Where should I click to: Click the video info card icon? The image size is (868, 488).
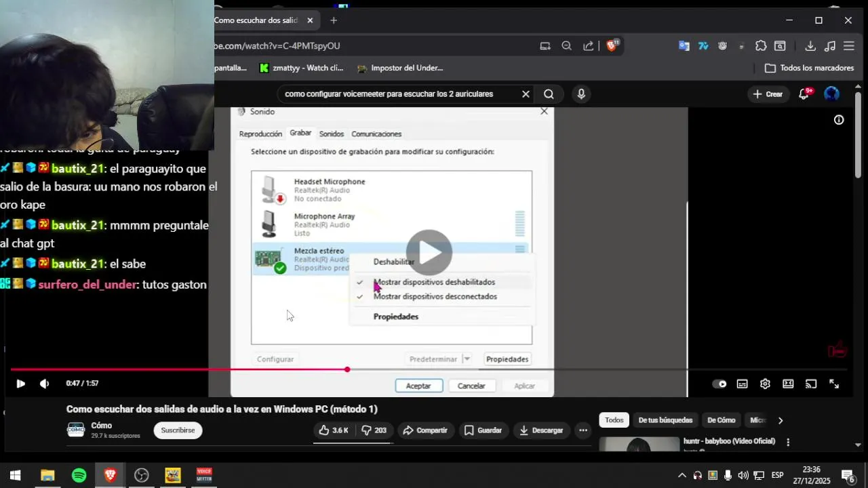coord(839,120)
